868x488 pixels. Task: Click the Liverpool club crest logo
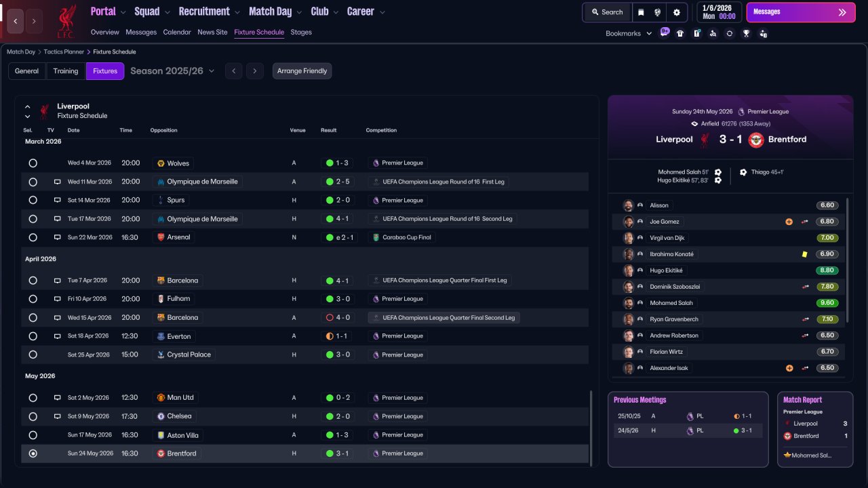point(66,21)
